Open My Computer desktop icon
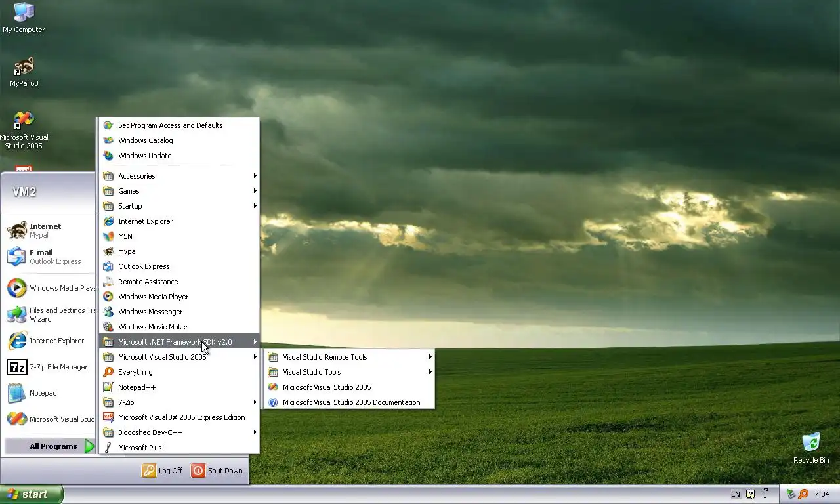Image resolution: width=840 pixels, height=504 pixels. (24, 18)
